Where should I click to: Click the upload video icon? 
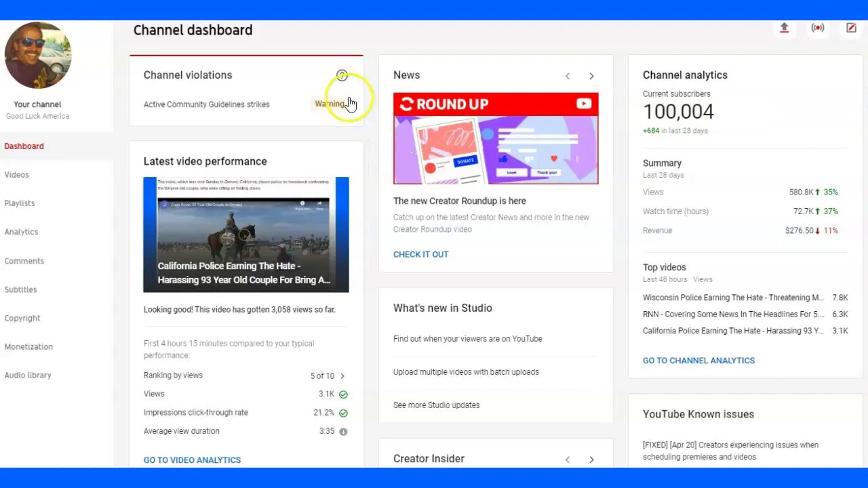(x=784, y=28)
